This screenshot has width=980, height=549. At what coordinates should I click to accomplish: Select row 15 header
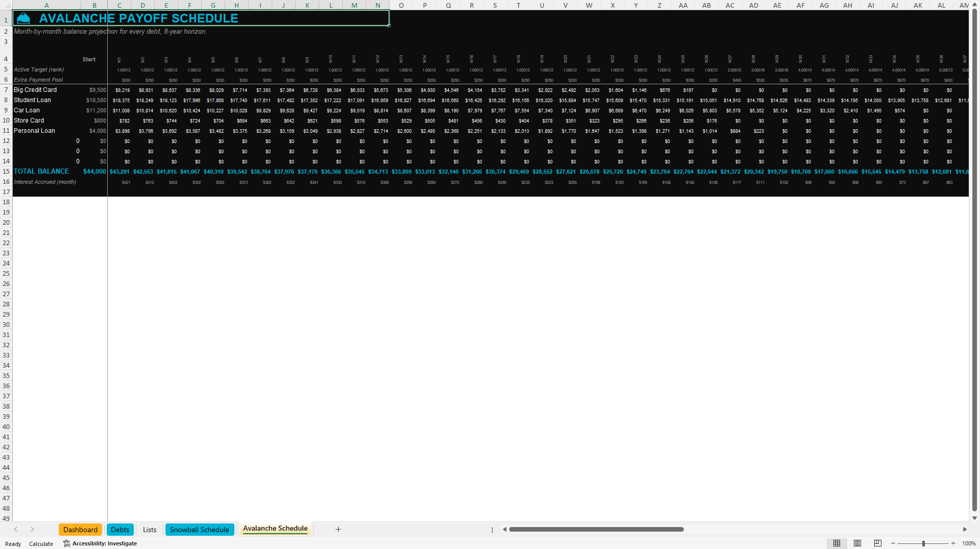coord(6,172)
